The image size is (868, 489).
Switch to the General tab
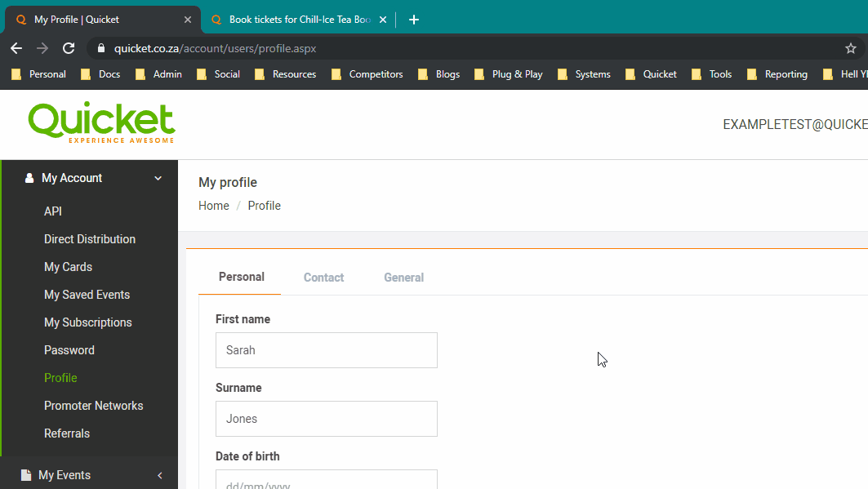pyautogui.click(x=403, y=278)
